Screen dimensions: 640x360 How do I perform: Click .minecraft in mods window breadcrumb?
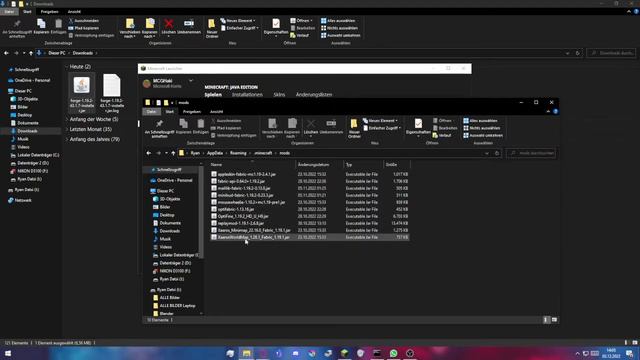point(263,153)
